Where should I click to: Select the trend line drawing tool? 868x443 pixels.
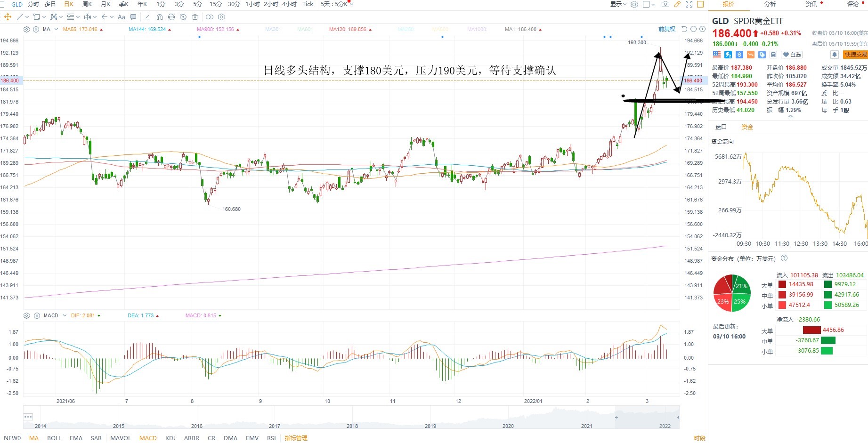[x=20, y=17]
